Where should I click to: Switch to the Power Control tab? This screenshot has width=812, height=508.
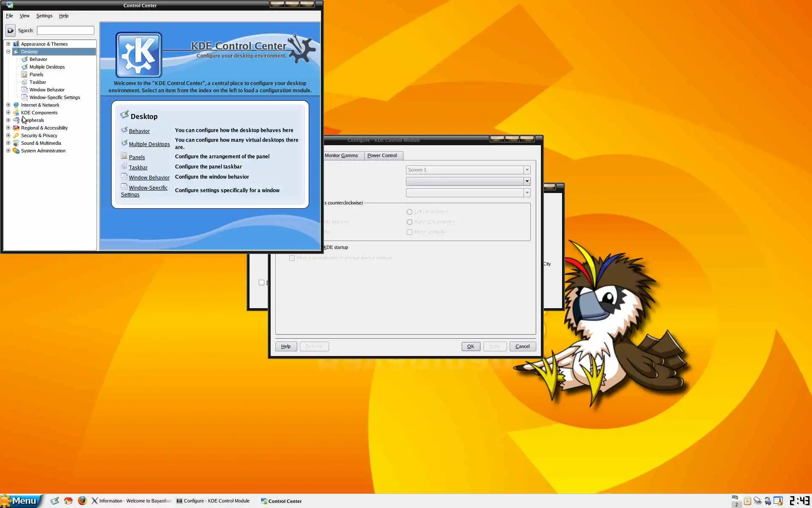coord(382,155)
